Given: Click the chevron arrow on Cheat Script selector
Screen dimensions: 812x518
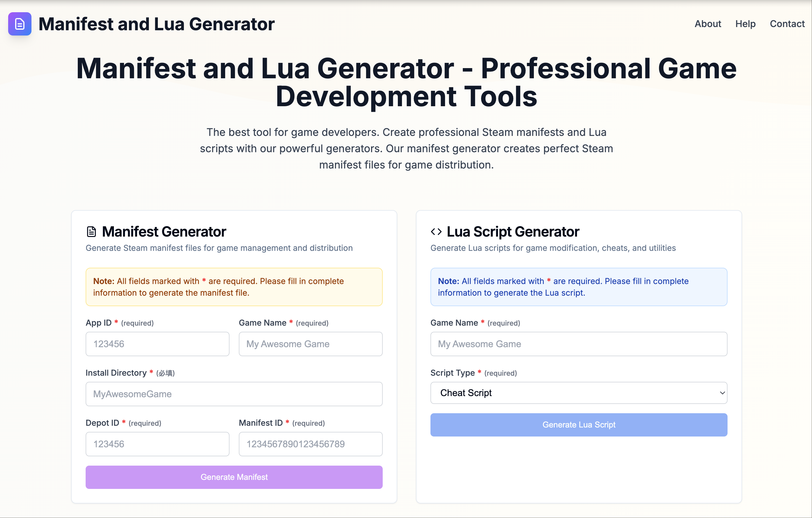Looking at the screenshot, I should (x=722, y=393).
